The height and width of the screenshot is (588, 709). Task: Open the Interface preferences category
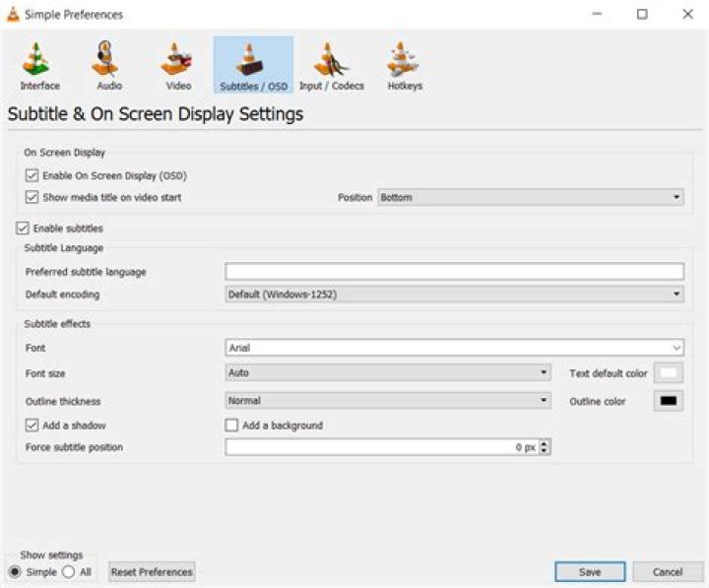pyautogui.click(x=39, y=66)
